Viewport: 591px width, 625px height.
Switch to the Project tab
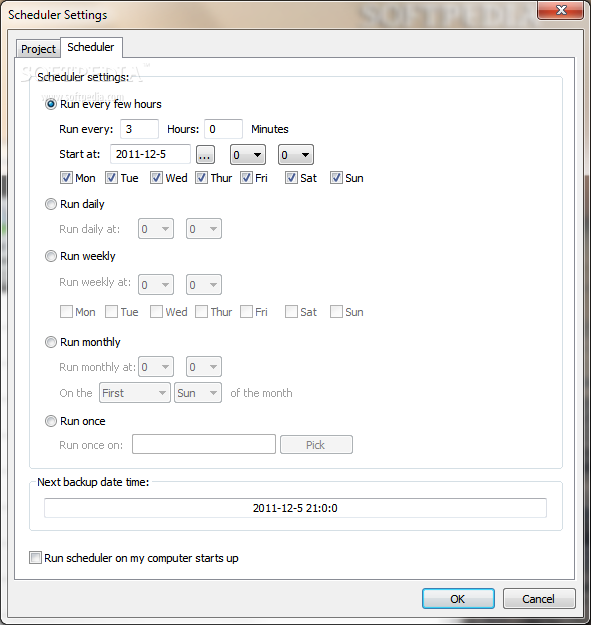[x=38, y=49]
